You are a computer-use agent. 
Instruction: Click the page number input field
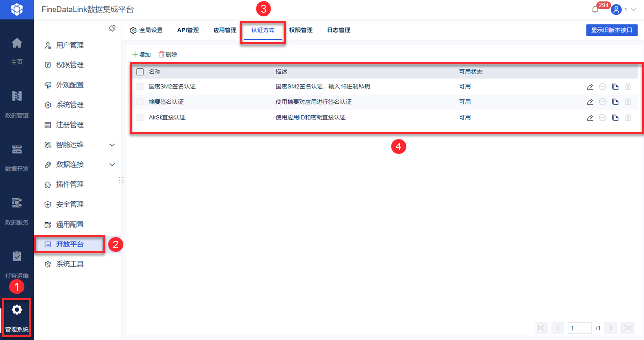click(x=580, y=328)
